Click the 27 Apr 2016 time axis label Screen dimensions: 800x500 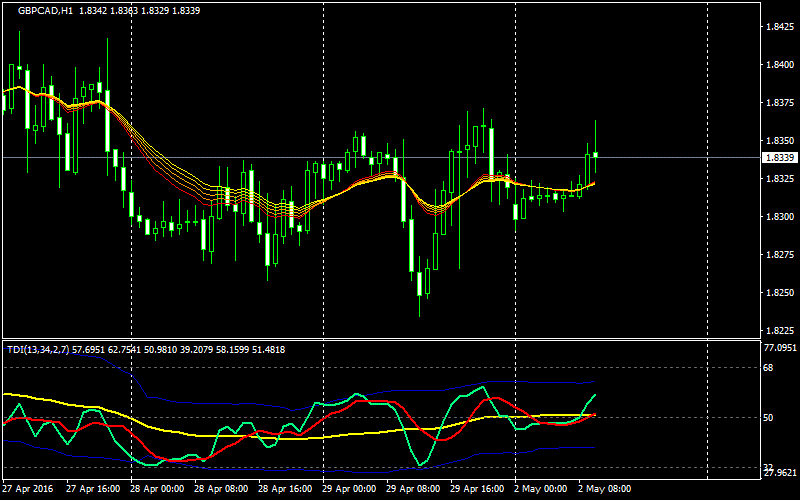[29, 489]
